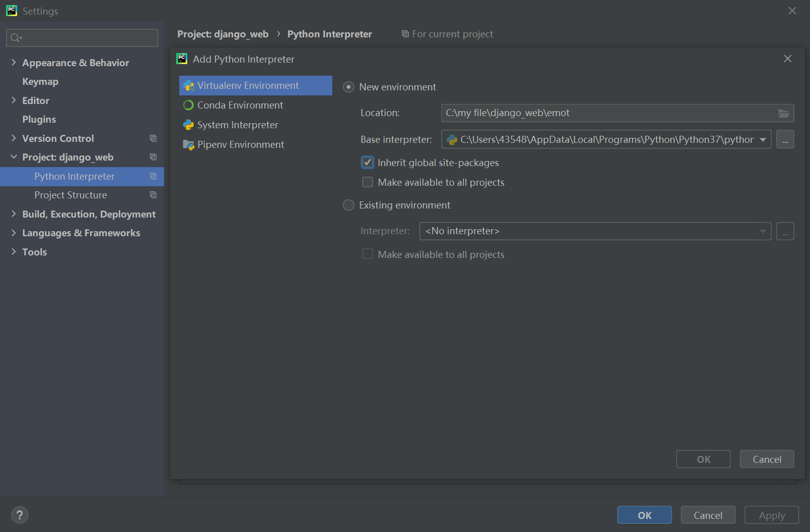Click browse button next to Base interpreter
Image resolution: width=810 pixels, height=532 pixels.
pyautogui.click(x=785, y=140)
